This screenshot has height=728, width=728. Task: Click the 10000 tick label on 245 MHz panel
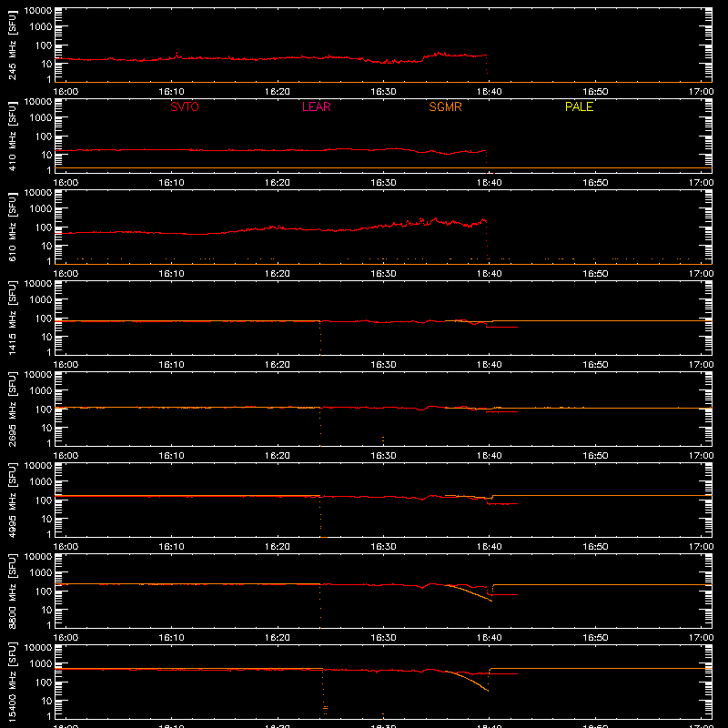[x=38, y=11]
